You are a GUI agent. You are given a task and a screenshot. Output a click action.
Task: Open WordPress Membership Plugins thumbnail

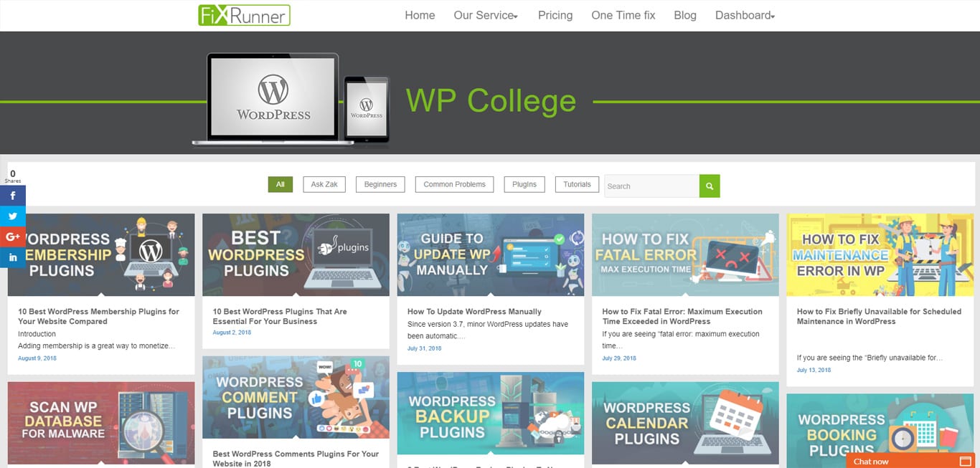101,254
